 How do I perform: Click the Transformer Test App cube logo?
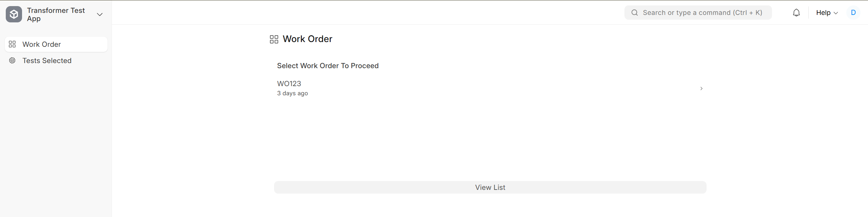14,14
